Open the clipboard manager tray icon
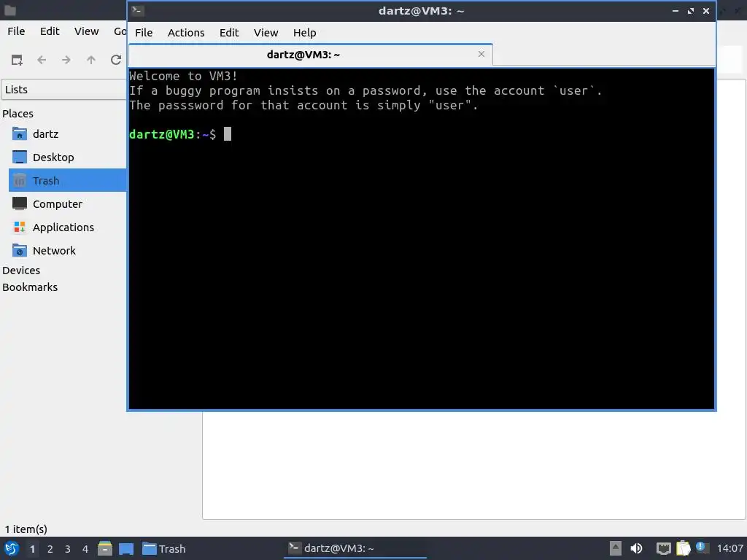The height and width of the screenshot is (560, 747). point(683,548)
